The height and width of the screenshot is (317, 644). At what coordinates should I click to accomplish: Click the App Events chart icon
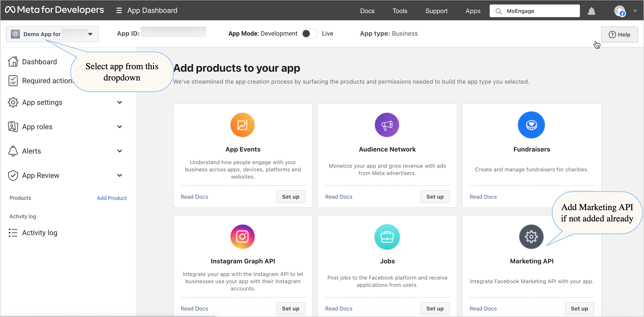click(242, 125)
